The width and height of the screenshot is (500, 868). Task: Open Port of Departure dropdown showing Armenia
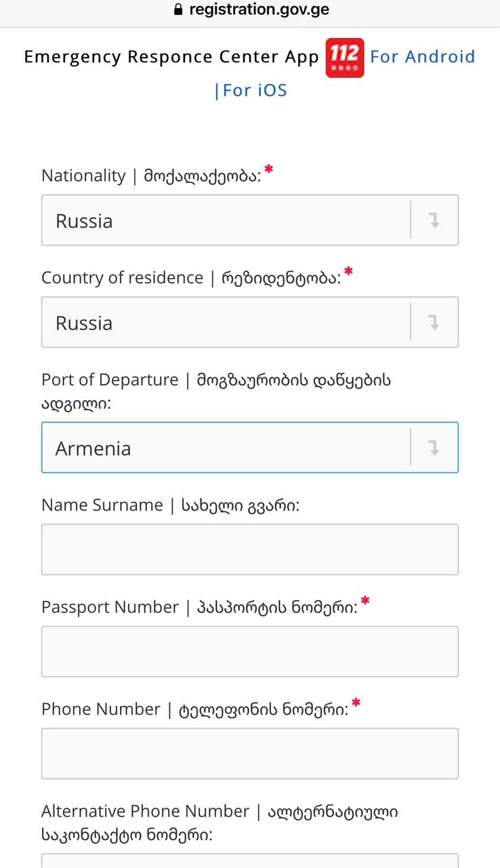tap(250, 448)
